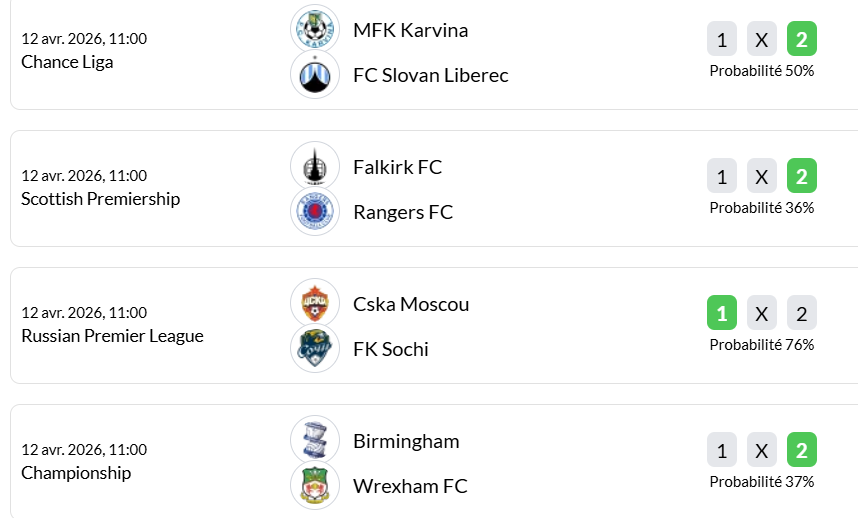
Task: Pick draw X for Birmingham vs Wrexham
Action: (762, 451)
